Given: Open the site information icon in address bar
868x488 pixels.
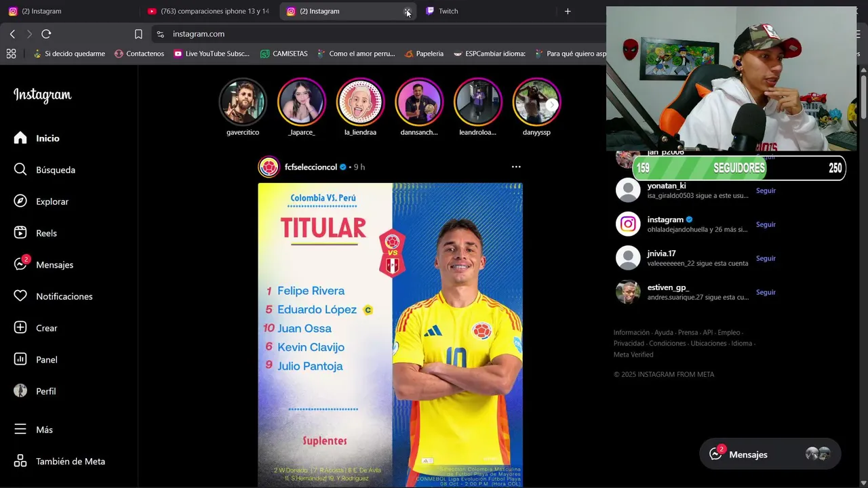Looking at the screenshot, I should 160,34.
